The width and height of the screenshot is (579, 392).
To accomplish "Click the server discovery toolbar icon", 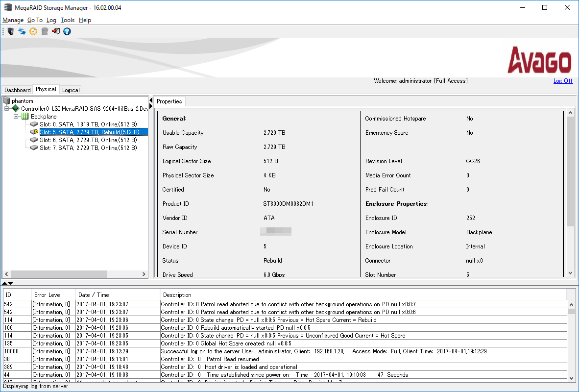I will 11,31.
